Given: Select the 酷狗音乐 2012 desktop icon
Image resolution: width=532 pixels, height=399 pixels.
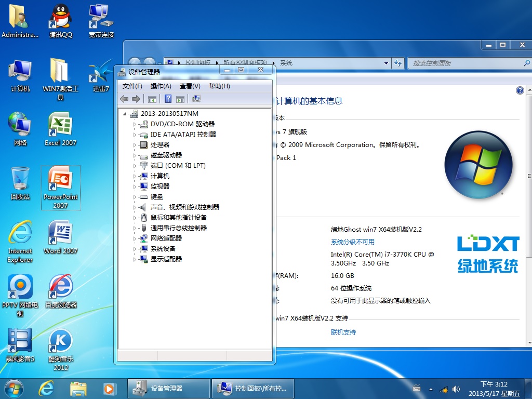Looking at the screenshot, I should [61, 350].
